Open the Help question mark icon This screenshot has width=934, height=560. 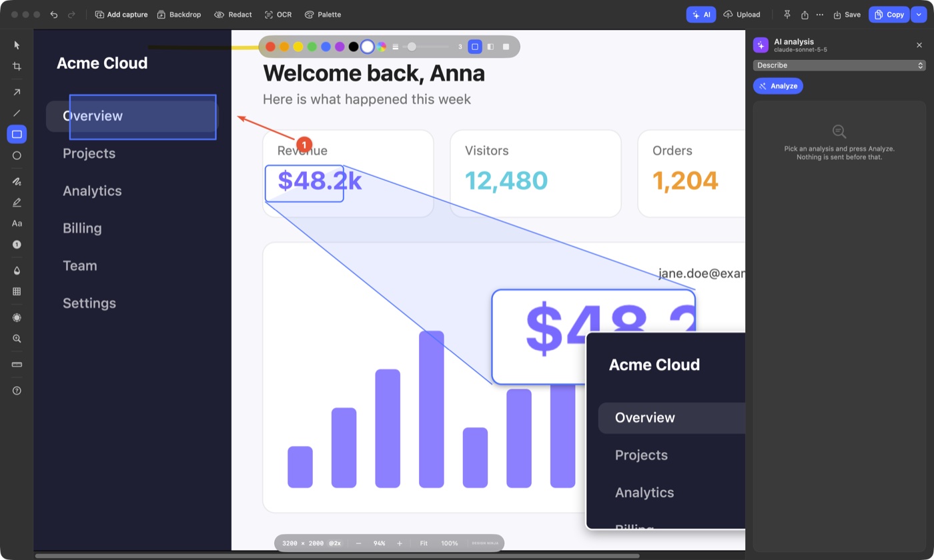click(x=17, y=391)
